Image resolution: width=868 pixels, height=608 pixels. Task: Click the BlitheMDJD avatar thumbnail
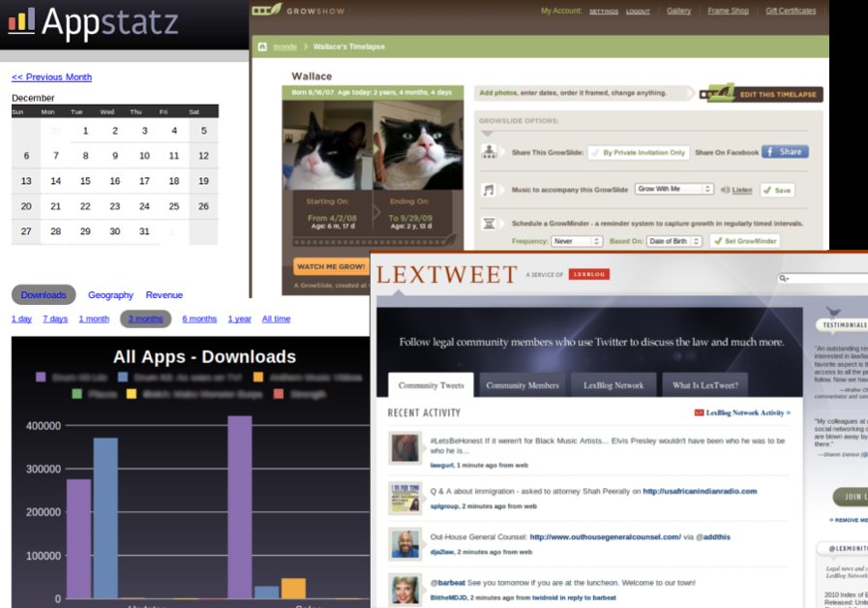click(404, 590)
